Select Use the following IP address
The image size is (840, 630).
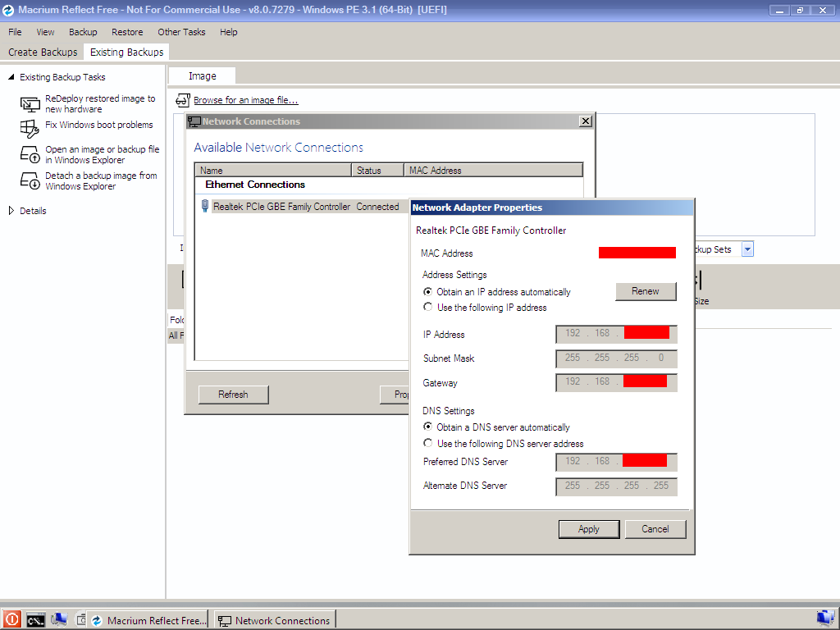[427, 307]
